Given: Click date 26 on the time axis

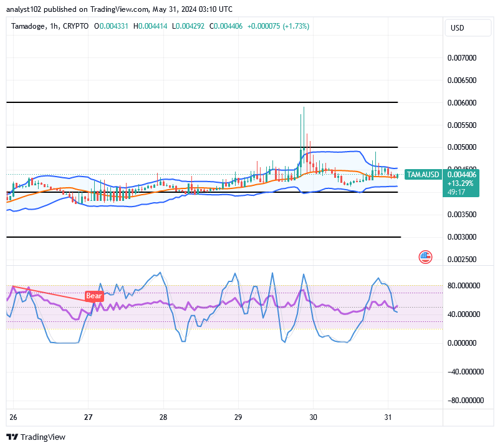Looking at the screenshot, I should point(13,417).
